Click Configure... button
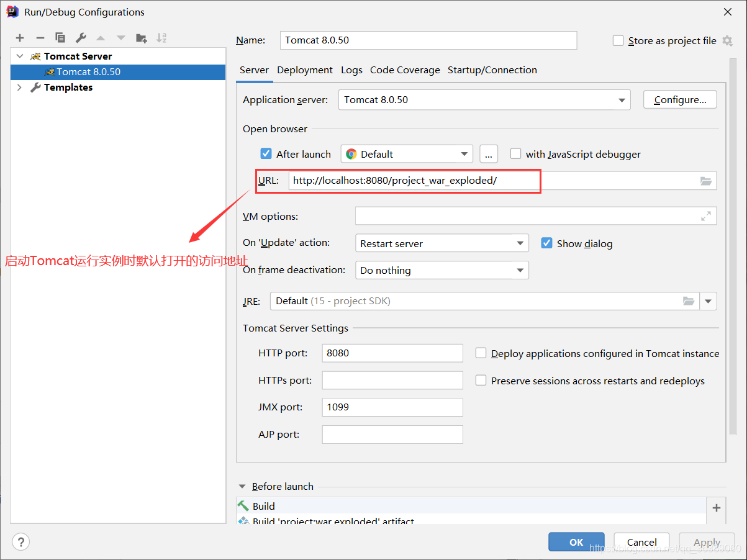The height and width of the screenshot is (560, 747). (680, 99)
